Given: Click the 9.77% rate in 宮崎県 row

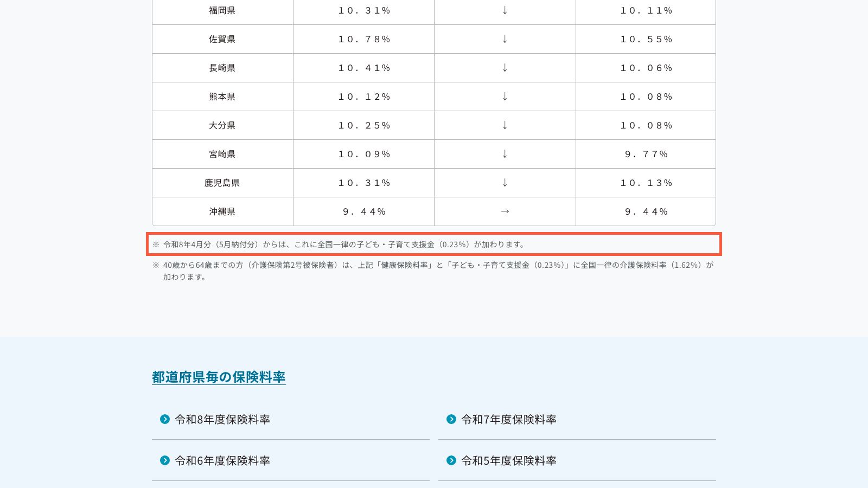Looking at the screenshot, I should coord(646,154).
